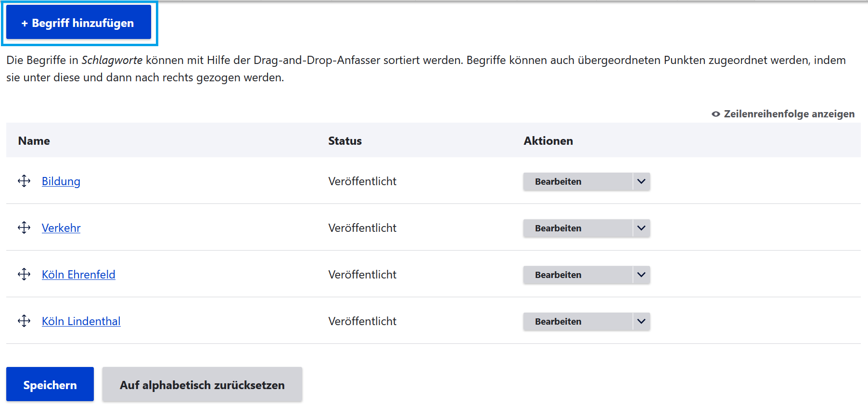The image size is (868, 404).
Task: Click Veröffentlicht status in Köln Lindenthal row
Action: tap(362, 321)
